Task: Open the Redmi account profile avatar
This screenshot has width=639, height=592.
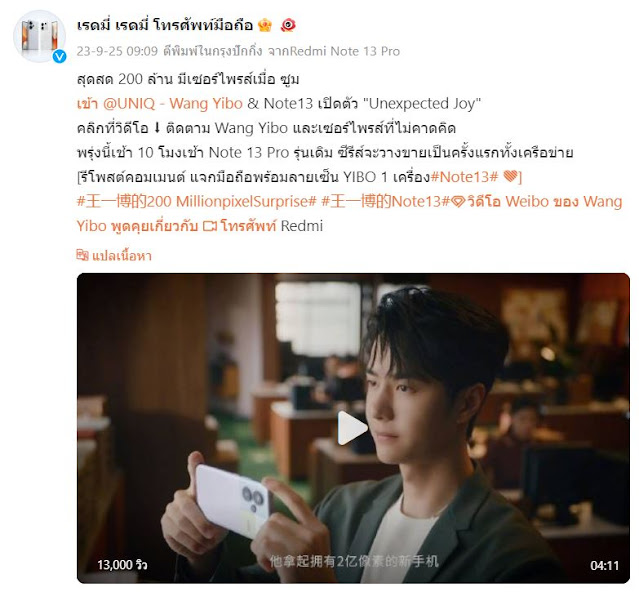Action: point(40,37)
